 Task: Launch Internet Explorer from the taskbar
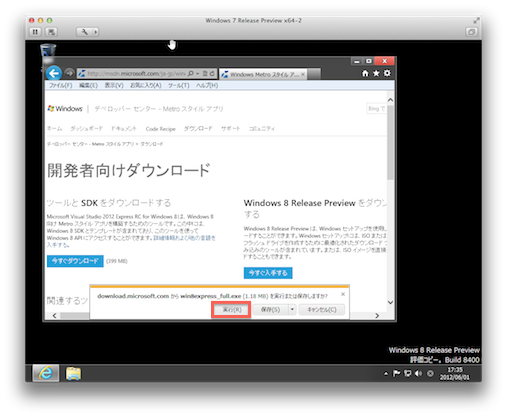click(46, 373)
